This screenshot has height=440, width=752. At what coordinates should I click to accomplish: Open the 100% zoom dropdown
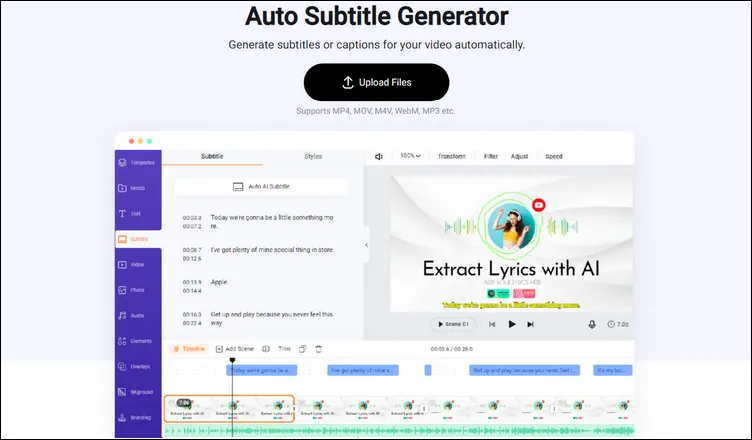410,156
